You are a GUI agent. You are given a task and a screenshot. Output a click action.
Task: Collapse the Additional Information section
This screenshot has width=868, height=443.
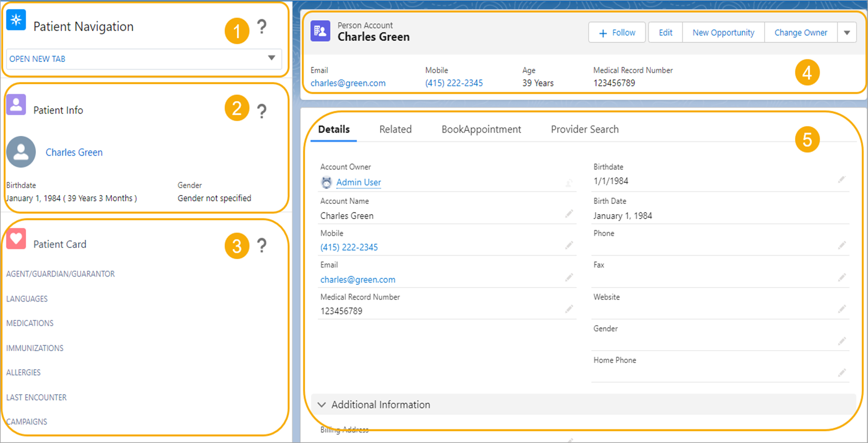click(584, 405)
